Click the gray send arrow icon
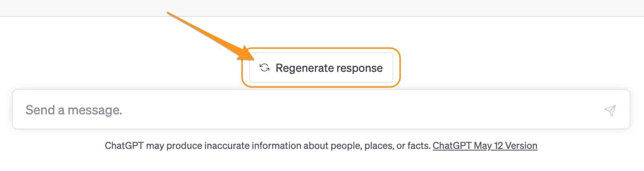The image size is (644, 171). pos(610,110)
